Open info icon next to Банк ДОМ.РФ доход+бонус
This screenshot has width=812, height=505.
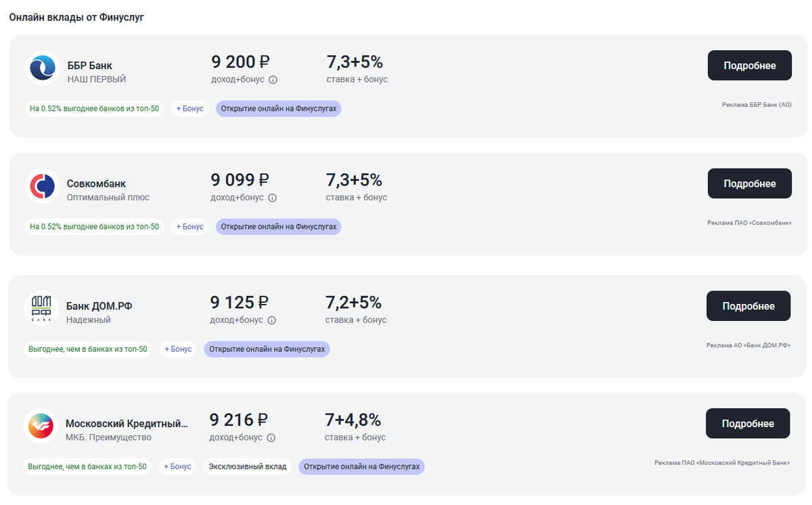(272, 320)
